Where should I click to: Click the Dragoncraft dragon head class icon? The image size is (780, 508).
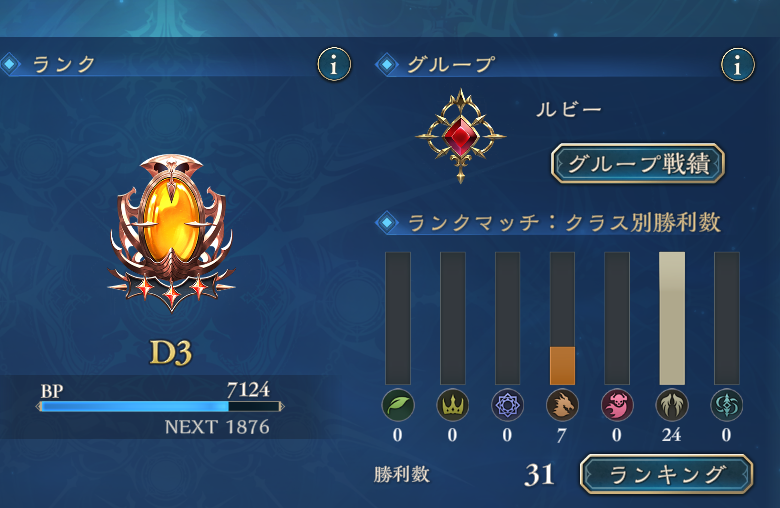tap(562, 405)
